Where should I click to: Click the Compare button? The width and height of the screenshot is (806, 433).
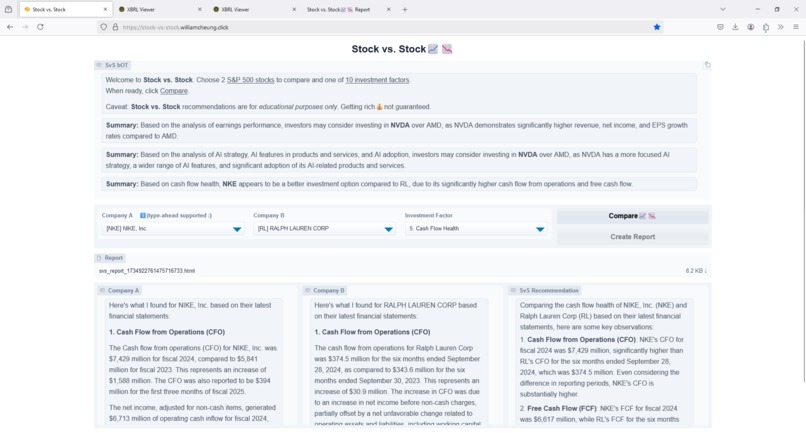(x=632, y=216)
